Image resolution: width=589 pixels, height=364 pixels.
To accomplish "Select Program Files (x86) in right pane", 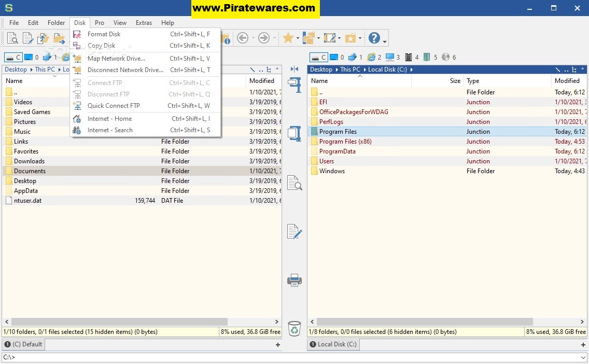I will click(447, 142).
